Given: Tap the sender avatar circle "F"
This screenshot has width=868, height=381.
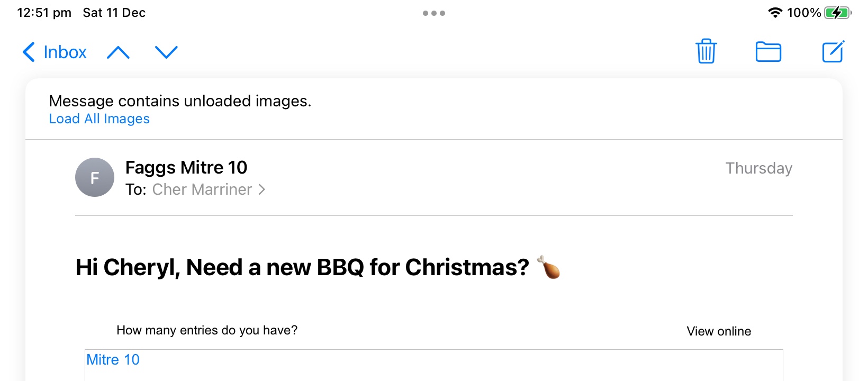Looking at the screenshot, I should (x=95, y=177).
